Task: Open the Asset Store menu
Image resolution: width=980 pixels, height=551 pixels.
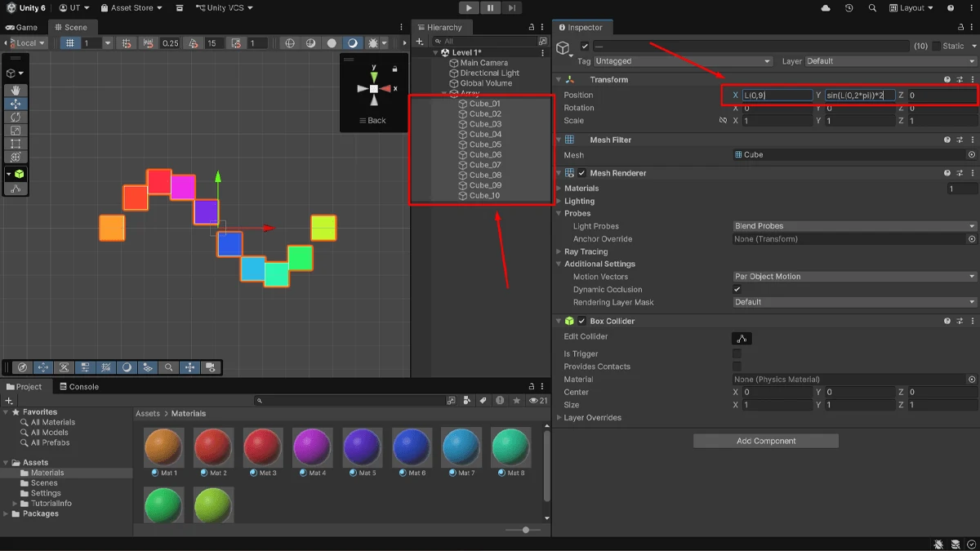Action: point(131,8)
